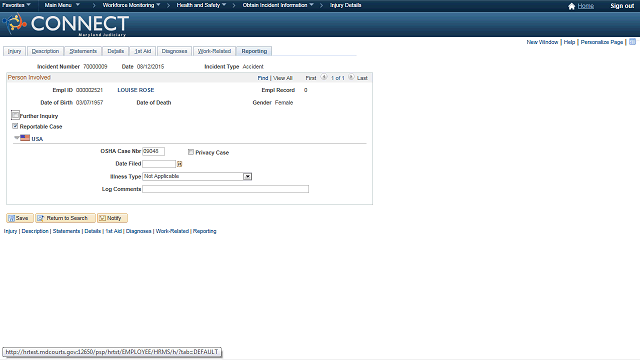
Task: Expand Obtain Incident Information breadcrumb menu
Action: [278, 5]
